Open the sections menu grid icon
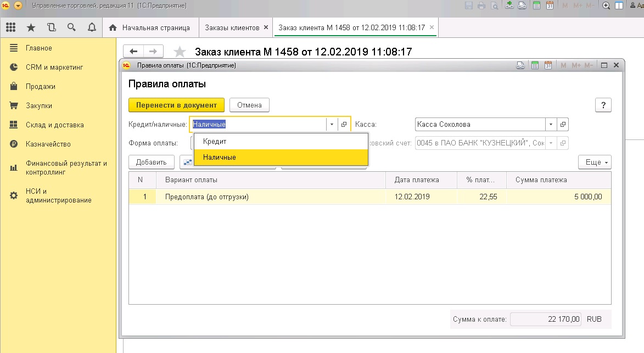644x353 pixels. 10,27
